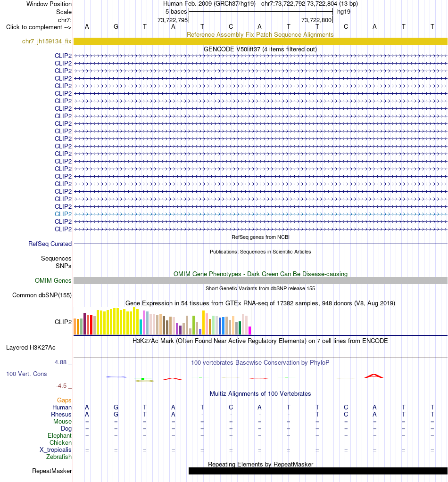Screen dimensions: 448x482
Task: Click the magenta last bar in GTEx chart
Action: [250, 330]
